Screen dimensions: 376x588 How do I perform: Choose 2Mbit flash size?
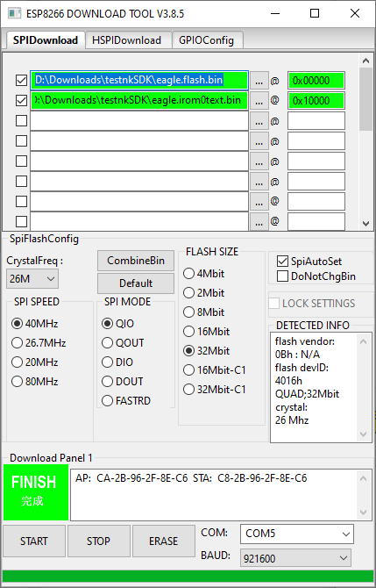203,293
